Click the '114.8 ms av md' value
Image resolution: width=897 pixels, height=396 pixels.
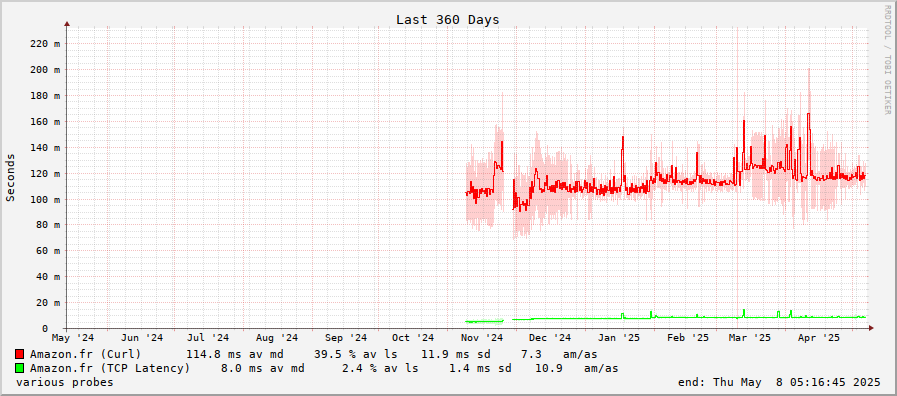(235, 354)
